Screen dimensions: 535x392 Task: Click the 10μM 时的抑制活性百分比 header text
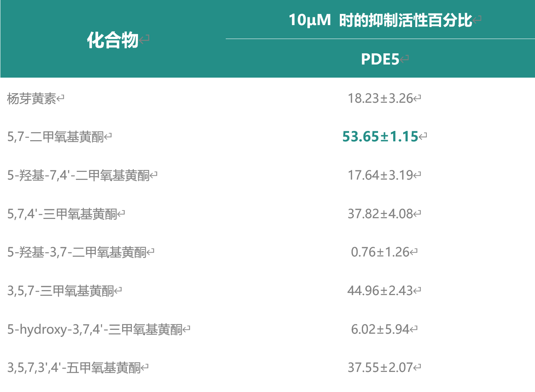coord(380,20)
